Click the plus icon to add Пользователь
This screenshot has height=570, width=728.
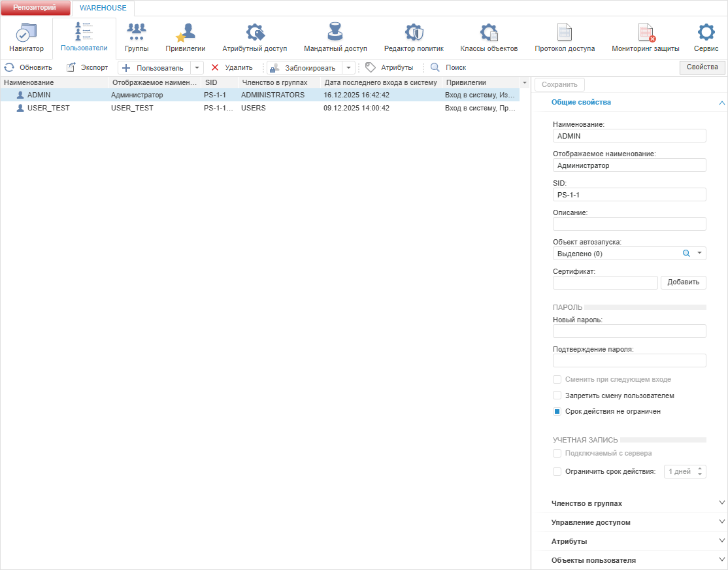point(126,68)
